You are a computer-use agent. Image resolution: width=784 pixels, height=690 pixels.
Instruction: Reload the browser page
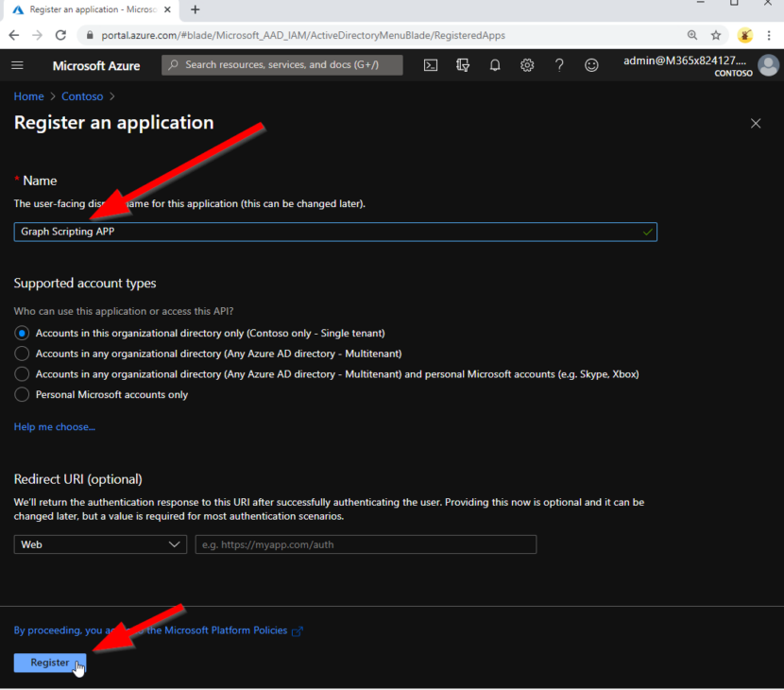pos(60,35)
